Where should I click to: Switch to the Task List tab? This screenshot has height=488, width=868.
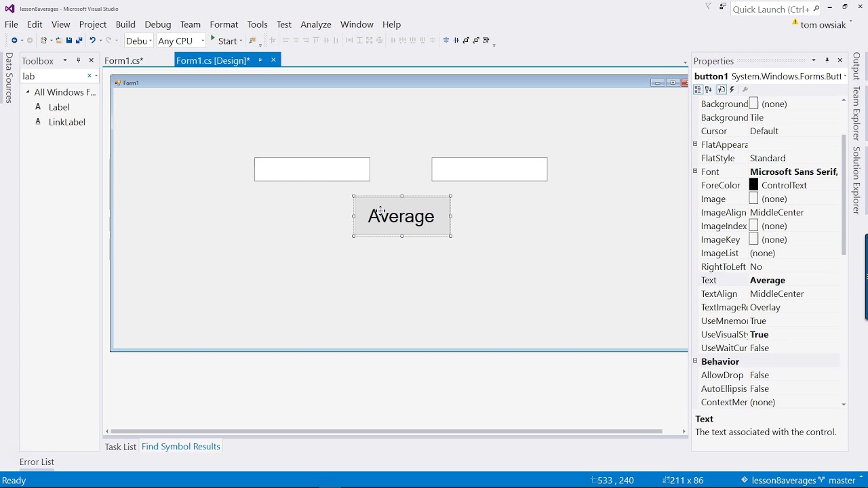121,447
